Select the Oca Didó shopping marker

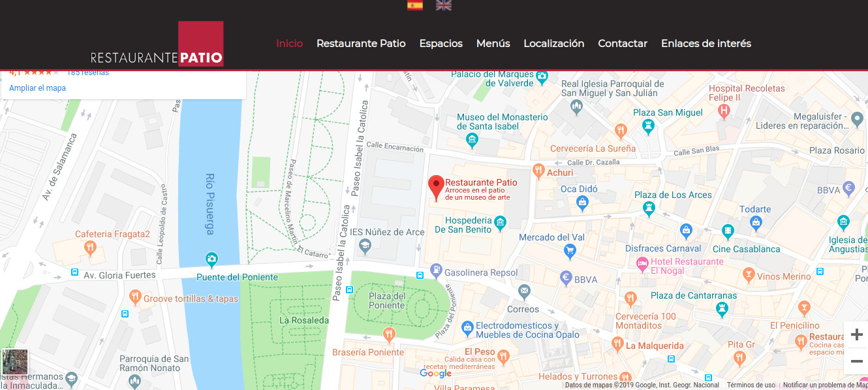(582, 204)
